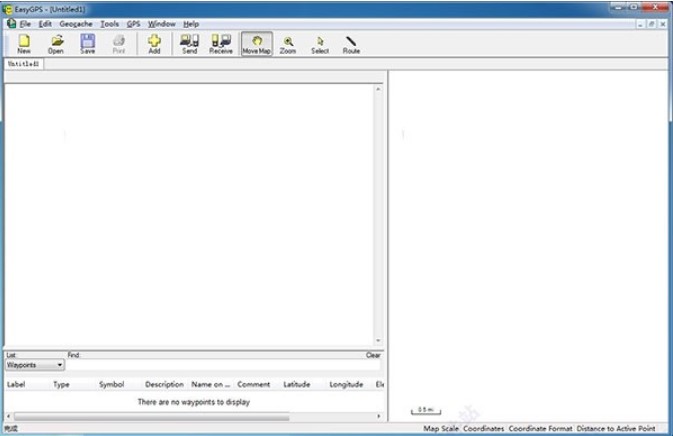Restore the inner document window
The height and width of the screenshot is (436, 673).
[x=652, y=24]
